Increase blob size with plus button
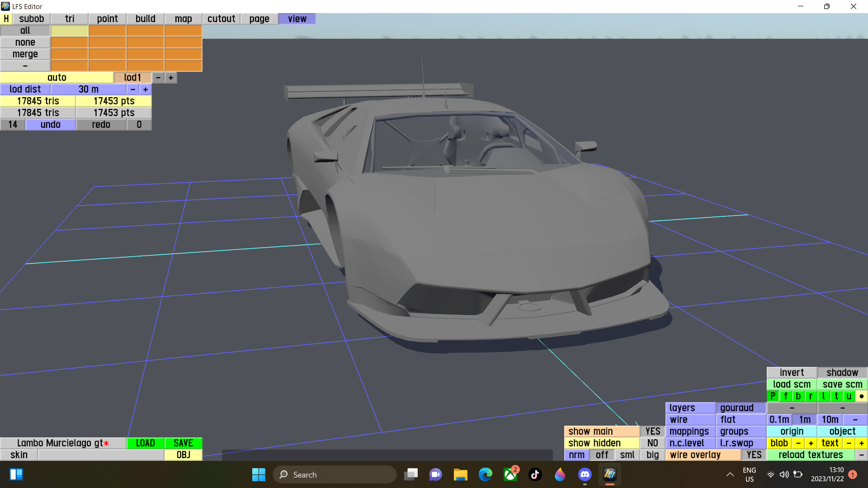This screenshot has height=488, width=868. (811, 443)
